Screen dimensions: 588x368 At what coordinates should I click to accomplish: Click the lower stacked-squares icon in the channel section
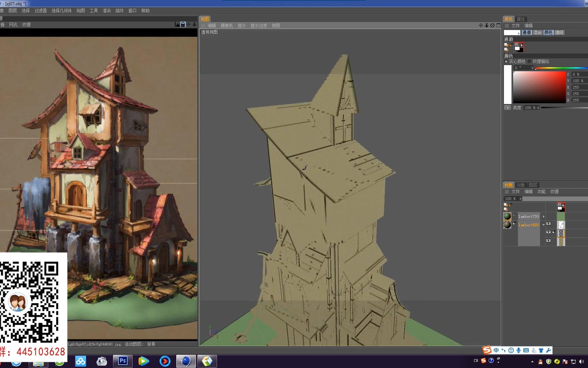coord(506,49)
